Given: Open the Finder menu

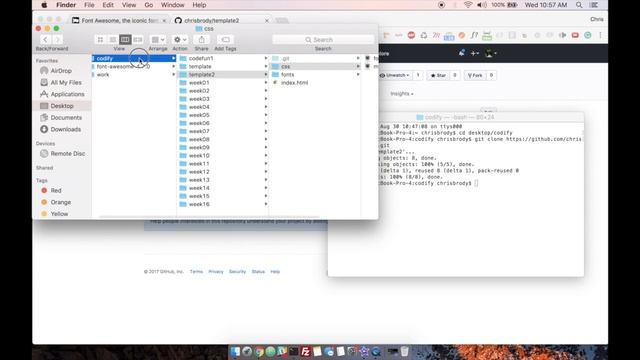Looking at the screenshot, I should point(66,5).
